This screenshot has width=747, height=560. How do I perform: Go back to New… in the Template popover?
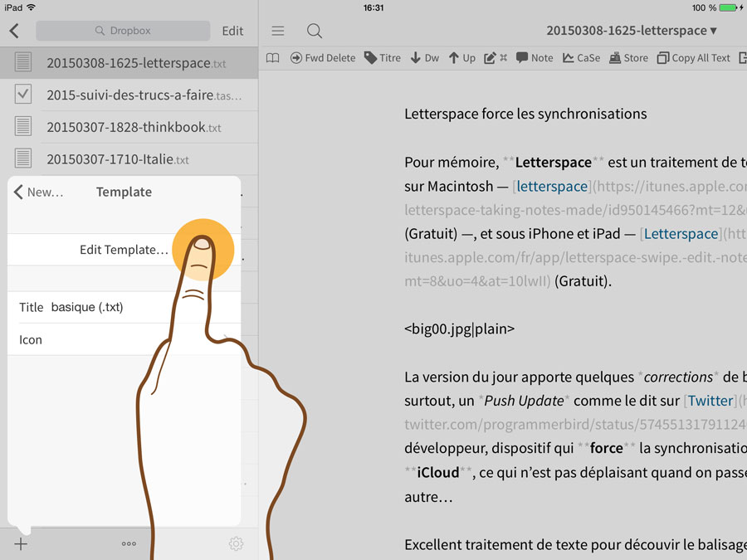pos(38,192)
